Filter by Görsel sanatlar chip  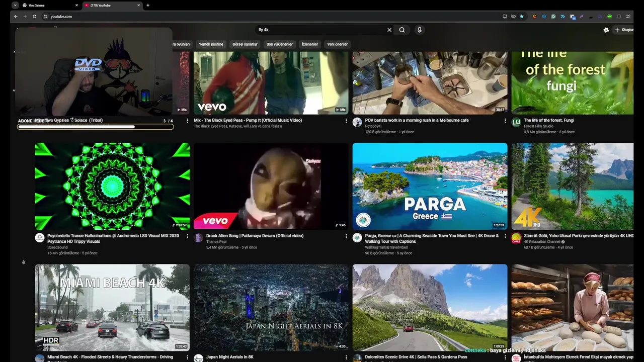pos(245,44)
